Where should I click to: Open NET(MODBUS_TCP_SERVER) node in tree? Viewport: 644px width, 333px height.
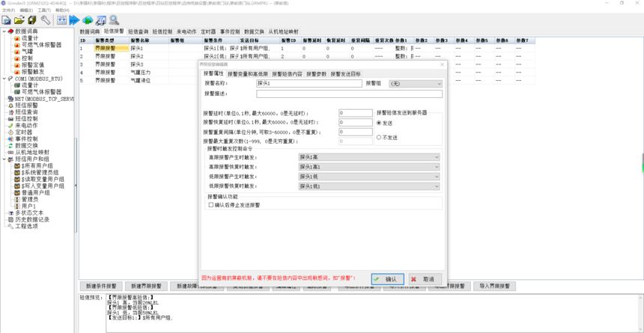click(x=43, y=99)
